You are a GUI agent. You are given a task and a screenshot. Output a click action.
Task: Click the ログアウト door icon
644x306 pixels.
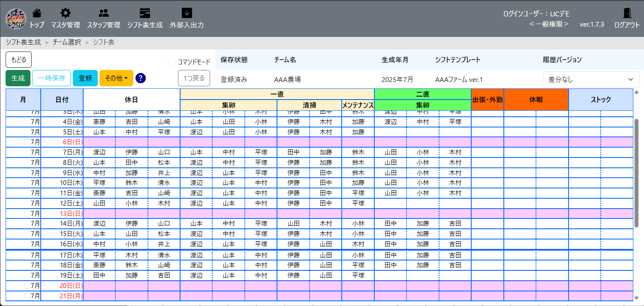(x=627, y=13)
